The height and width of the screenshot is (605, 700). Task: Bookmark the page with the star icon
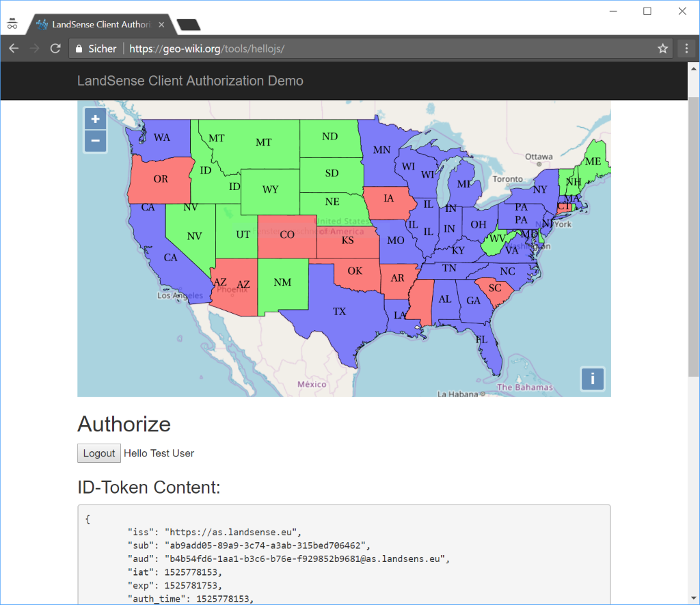pyautogui.click(x=662, y=48)
